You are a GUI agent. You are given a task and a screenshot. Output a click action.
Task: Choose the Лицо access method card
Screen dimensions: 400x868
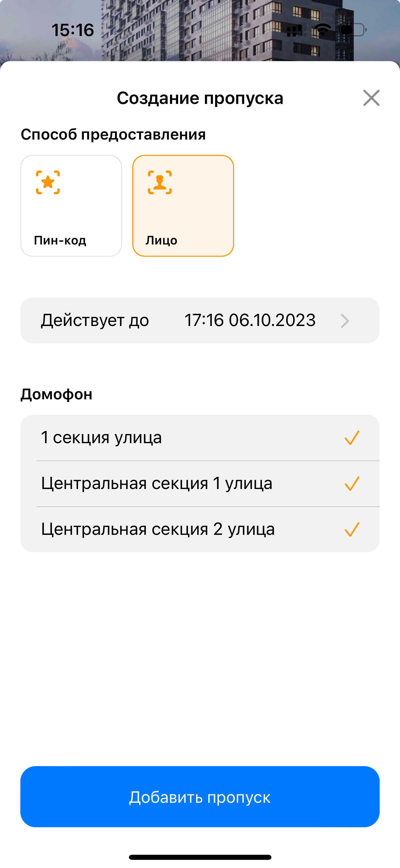pyautogui.click(x=183, y=206)
